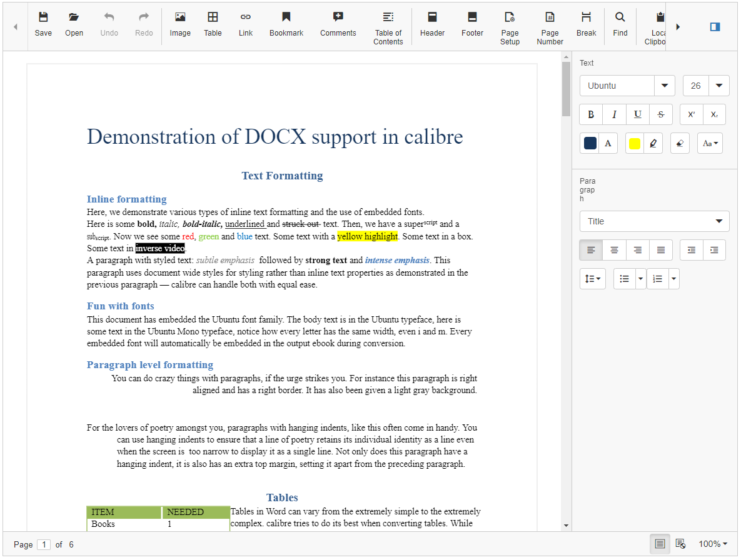Click the yellow highlight text
The width and height of the screenshot is (741, 560).
[x=368, y=236]
